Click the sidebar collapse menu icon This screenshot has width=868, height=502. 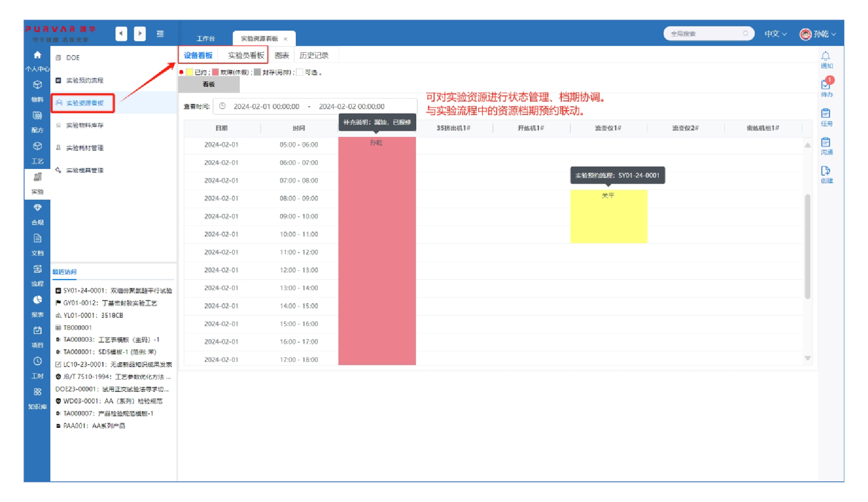(x=160, y=33)
